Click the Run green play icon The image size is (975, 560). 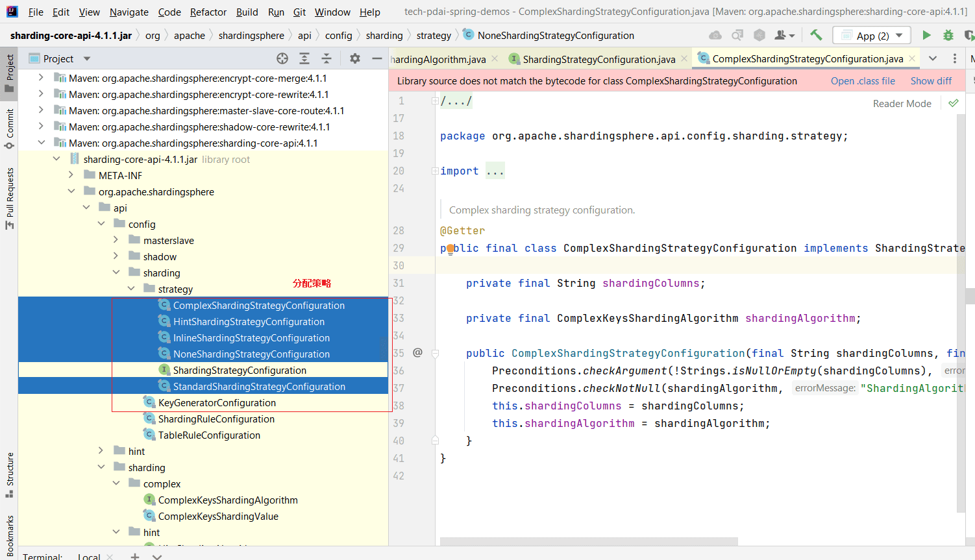(926, 36)
